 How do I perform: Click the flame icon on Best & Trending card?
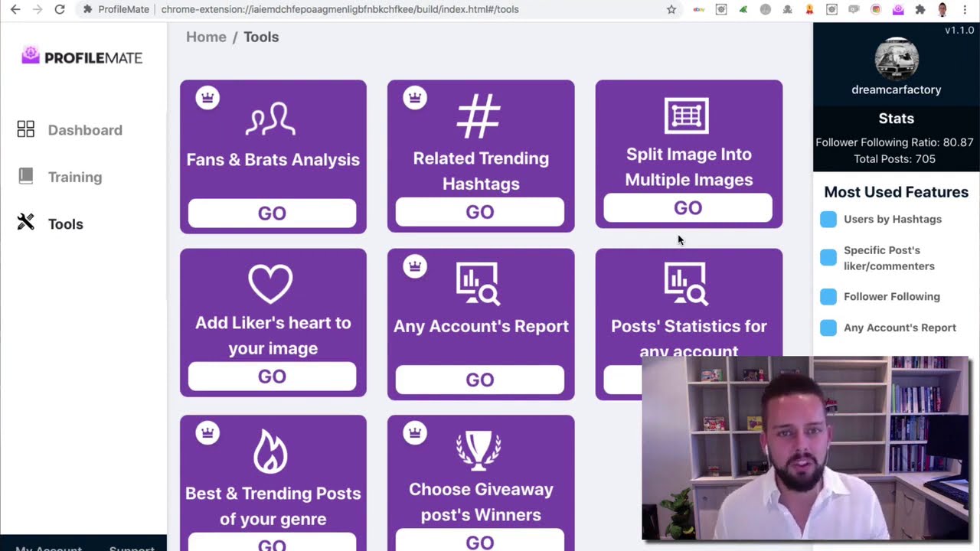pos(270,451)
